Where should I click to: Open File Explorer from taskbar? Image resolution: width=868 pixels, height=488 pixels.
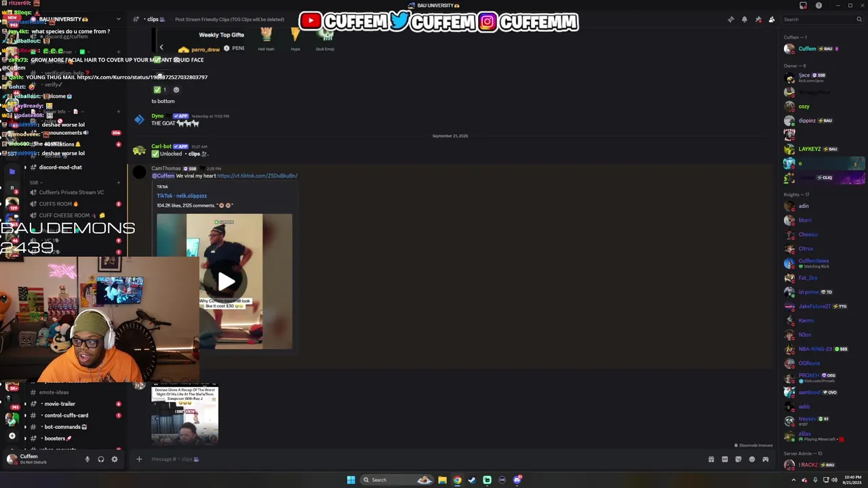pyautogui.click(x=442, y=480)
